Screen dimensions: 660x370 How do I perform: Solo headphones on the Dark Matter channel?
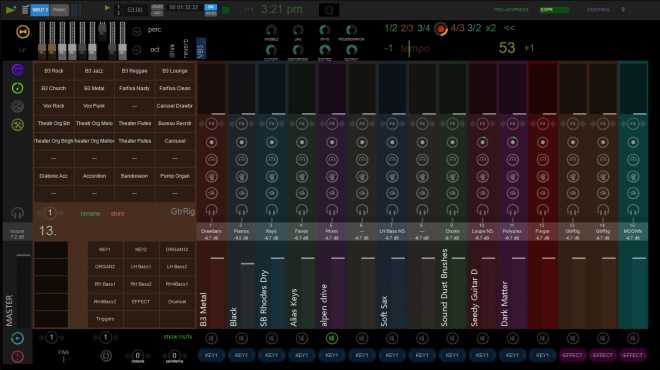[x=512, y=210]
